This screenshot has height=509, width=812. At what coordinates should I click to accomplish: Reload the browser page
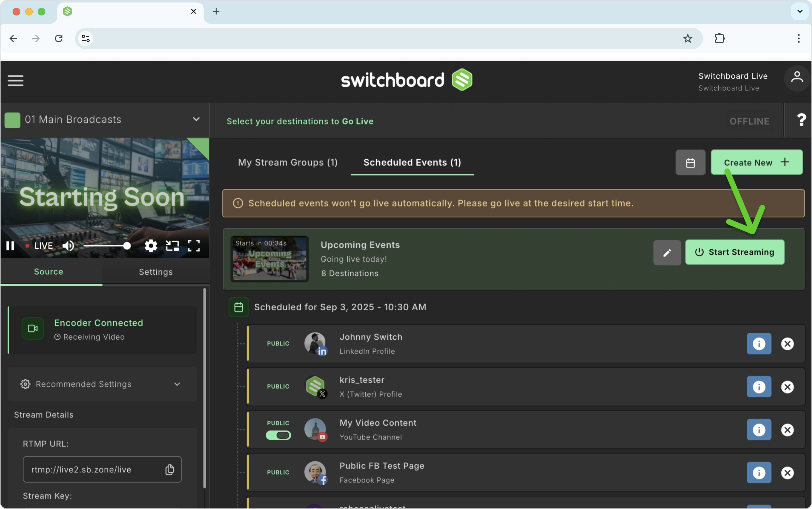[59, 38]
